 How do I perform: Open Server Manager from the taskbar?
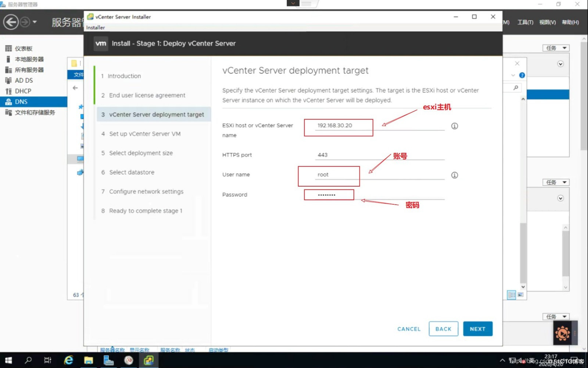[108, 360]
